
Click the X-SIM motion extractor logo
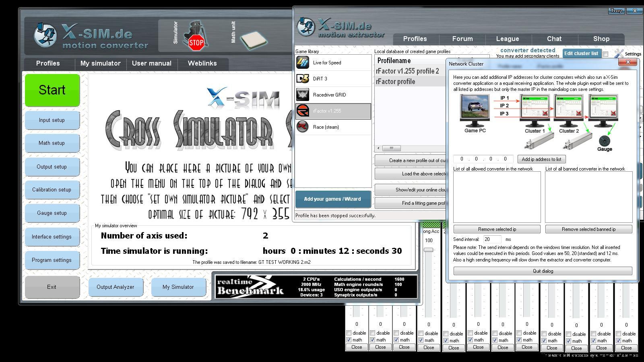(341, 27)
